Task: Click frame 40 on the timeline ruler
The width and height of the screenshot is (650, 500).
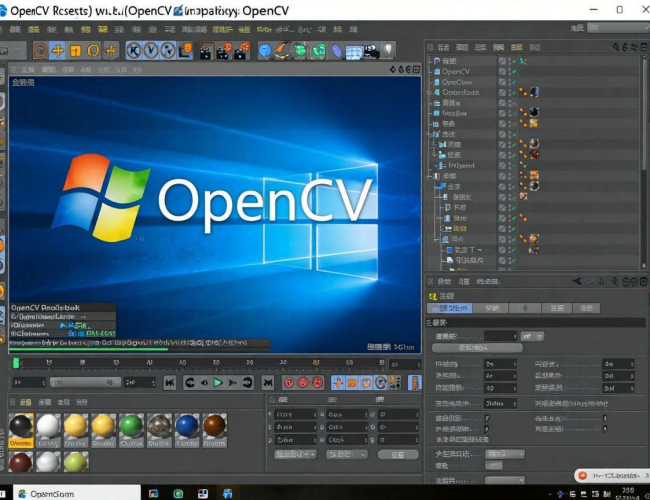Action: point(182,363)
